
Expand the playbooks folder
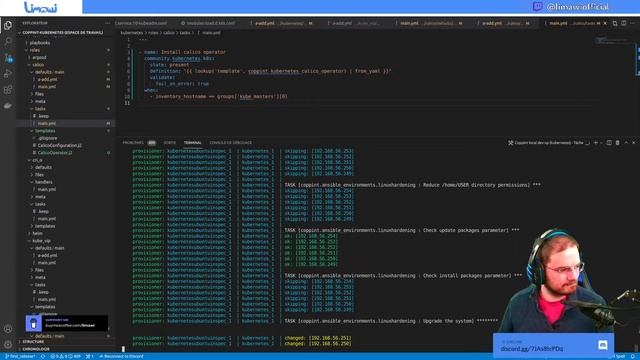40,43
